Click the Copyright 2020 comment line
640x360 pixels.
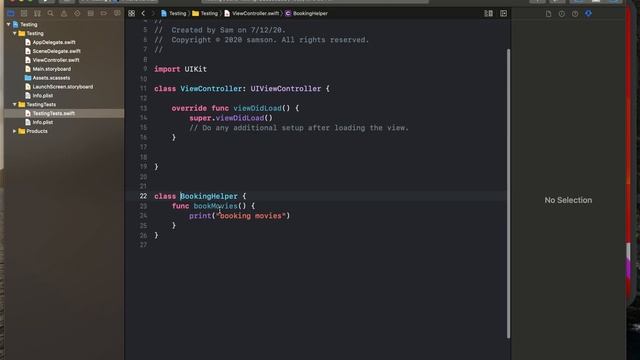262,40
